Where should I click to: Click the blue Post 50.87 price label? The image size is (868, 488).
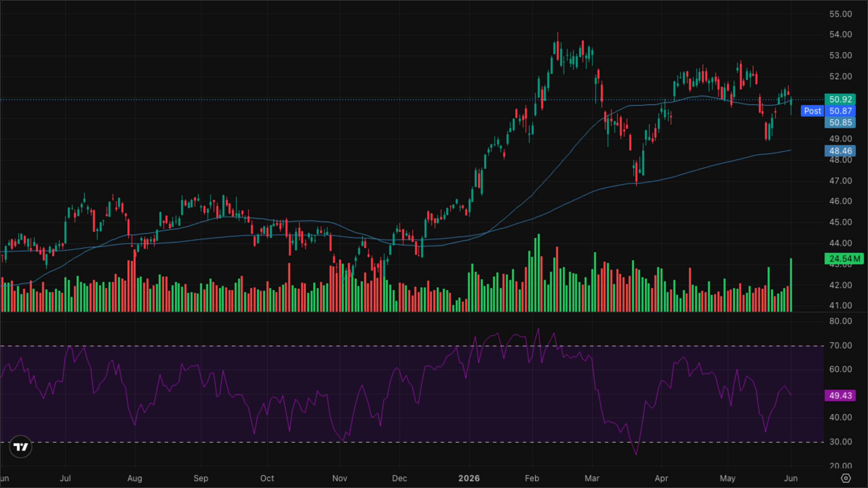tap(828, 111)
